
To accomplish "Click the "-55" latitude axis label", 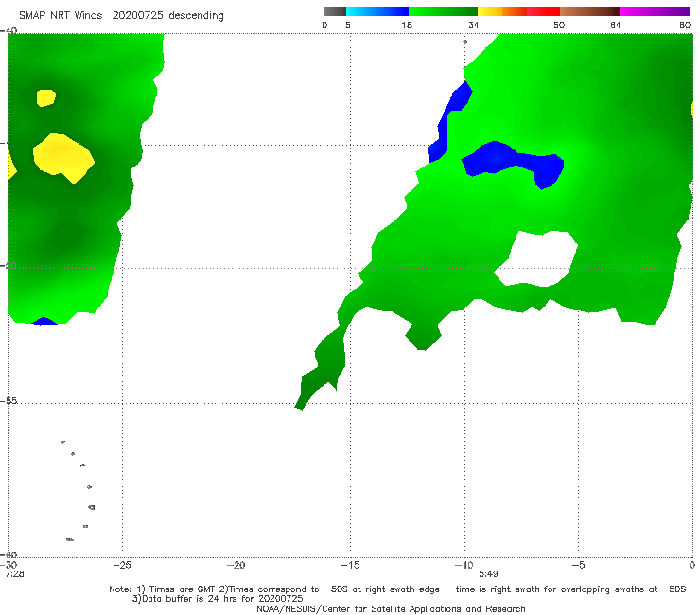I will point(9,401).
